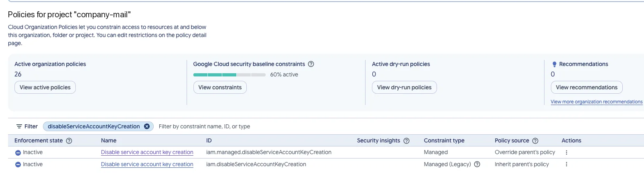Click Inactive status icon for managed constraint
Viewport: 644px width, 173px height.
tap(18, 153)
